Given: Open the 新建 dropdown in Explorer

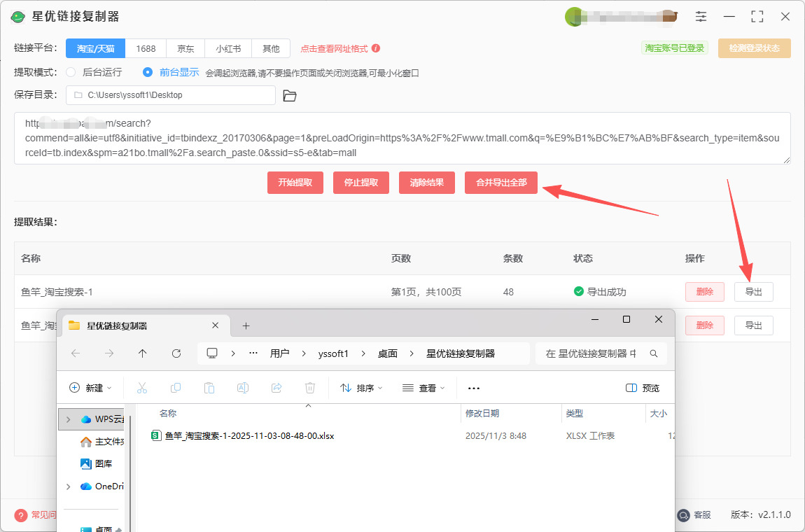Looking at the screenshot, I should [x=90, y=388].
